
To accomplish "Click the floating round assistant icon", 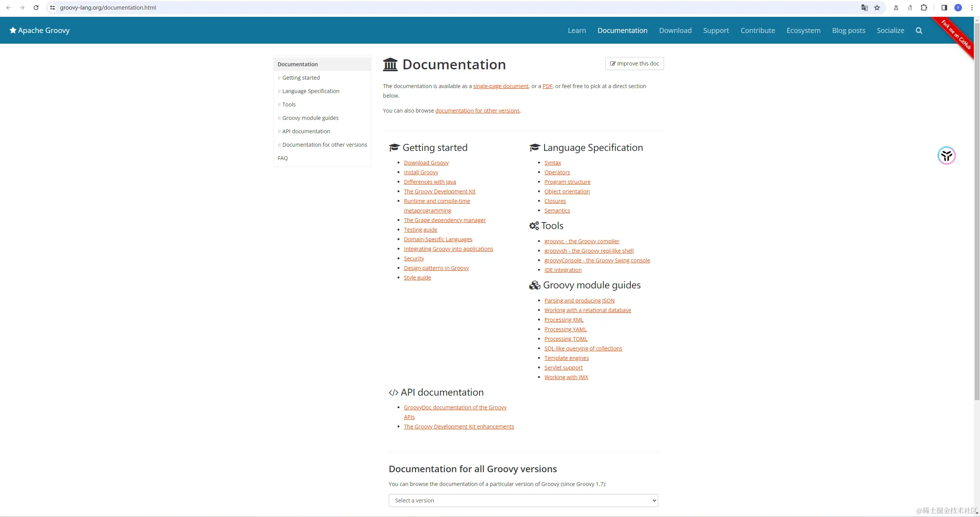I will (946, 155).
